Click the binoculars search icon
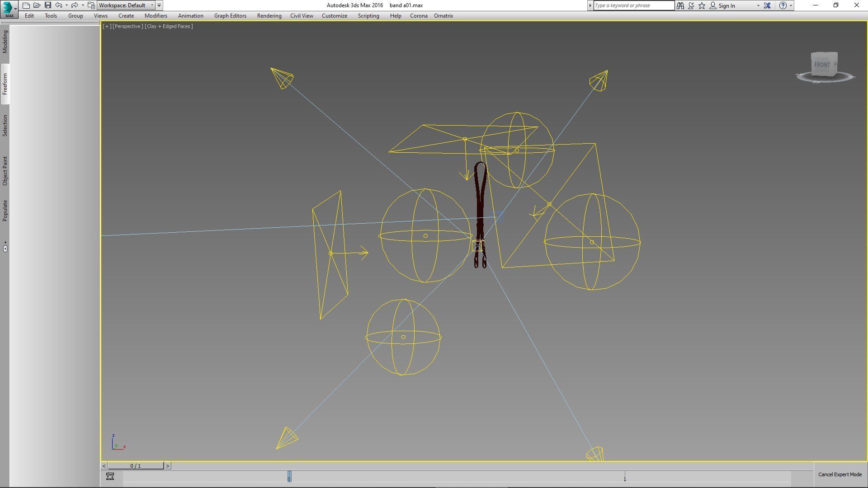This screenshot has width=868, height=488. coord(680,5)
